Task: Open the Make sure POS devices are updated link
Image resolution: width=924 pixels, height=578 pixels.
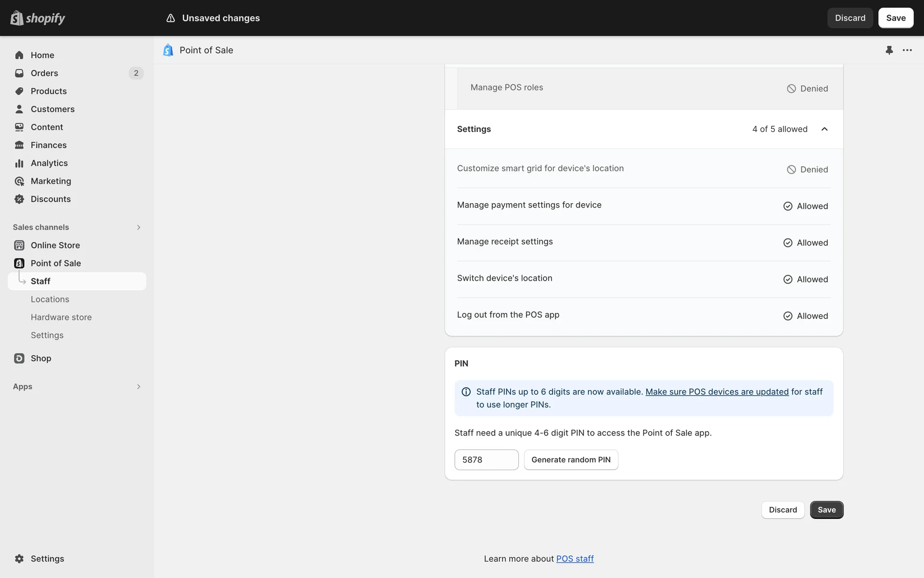Action: pos(717,392)
